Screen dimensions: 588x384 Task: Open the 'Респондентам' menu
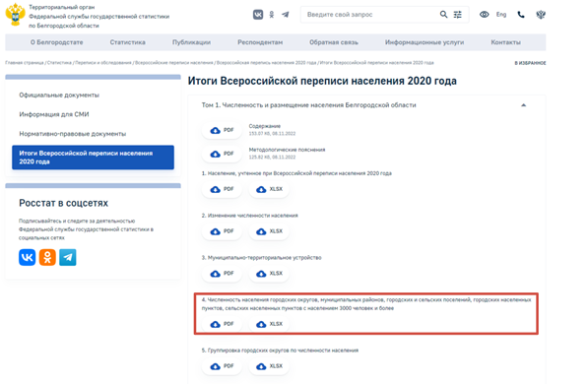[x=260, y=42]
